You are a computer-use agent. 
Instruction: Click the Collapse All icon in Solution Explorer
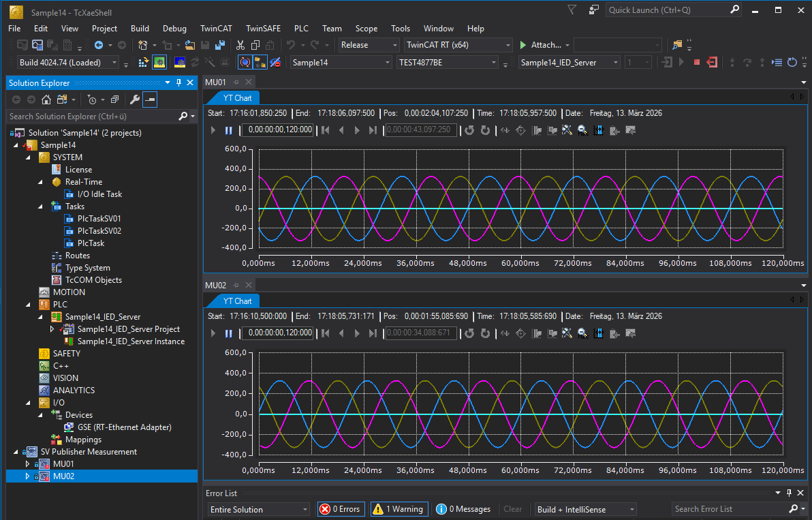click(x=114, y=100)
